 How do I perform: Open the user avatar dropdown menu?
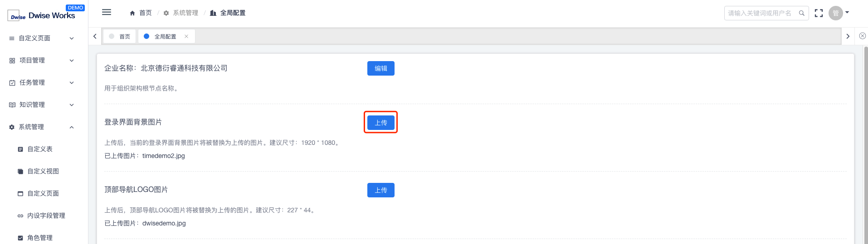pos(839,13)
